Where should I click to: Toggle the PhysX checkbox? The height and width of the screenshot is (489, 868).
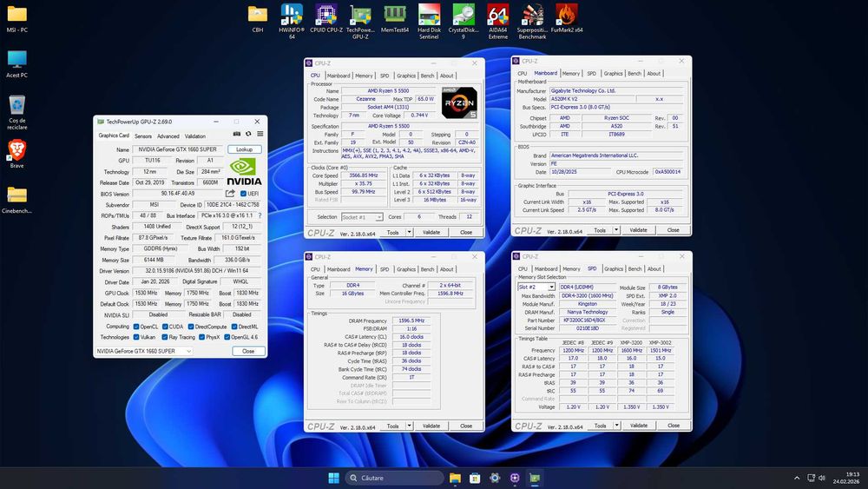[201, 337]
